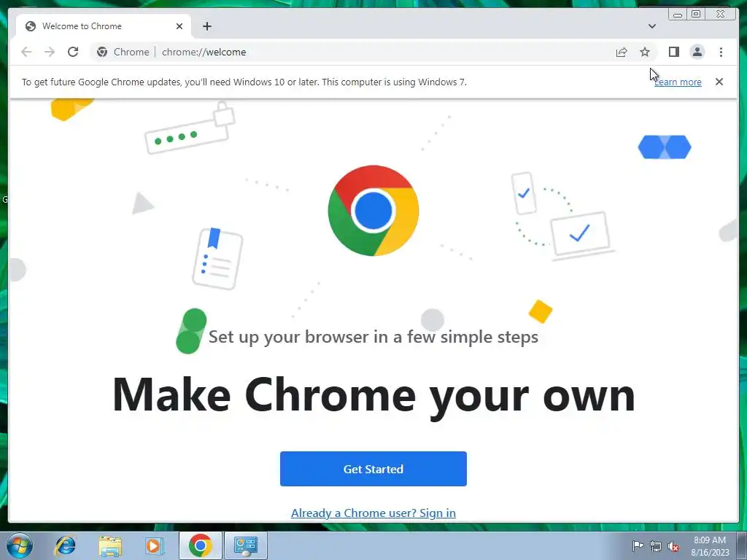Reload the current page

tap(73, 52)
